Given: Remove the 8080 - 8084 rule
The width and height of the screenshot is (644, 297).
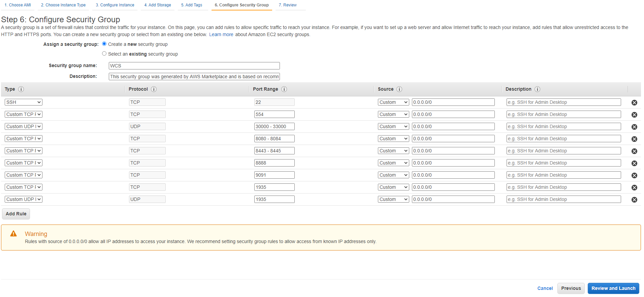Looking at the screenshot, I should pos(634,139).
